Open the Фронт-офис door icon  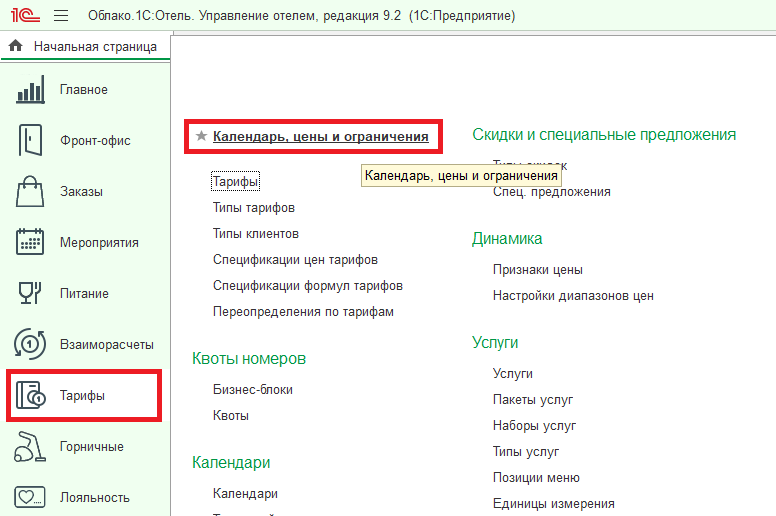pyautogui.click(x=30, y=141)
